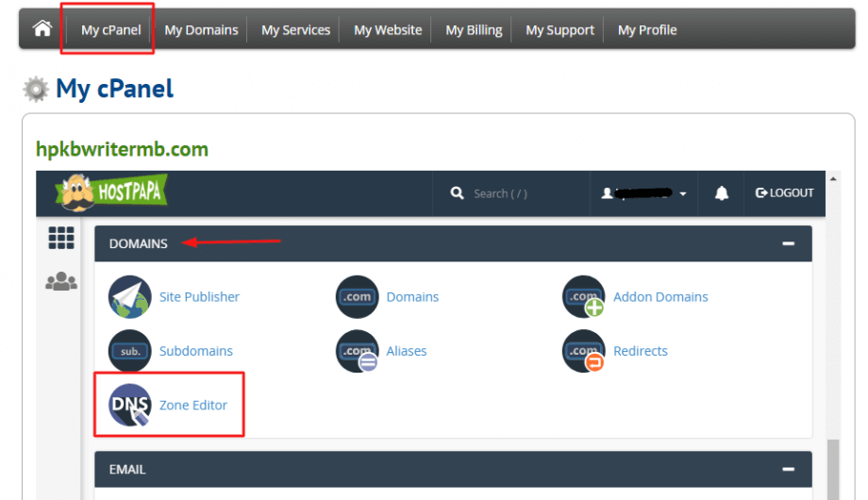Open the home icon in navigation bar

(x=42, y=28)
